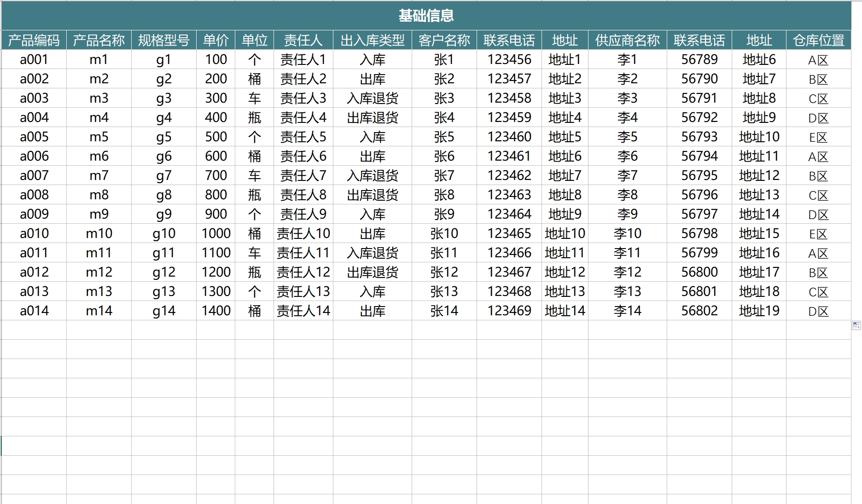Click phone number cell 123456

click(x=509, y=59)
